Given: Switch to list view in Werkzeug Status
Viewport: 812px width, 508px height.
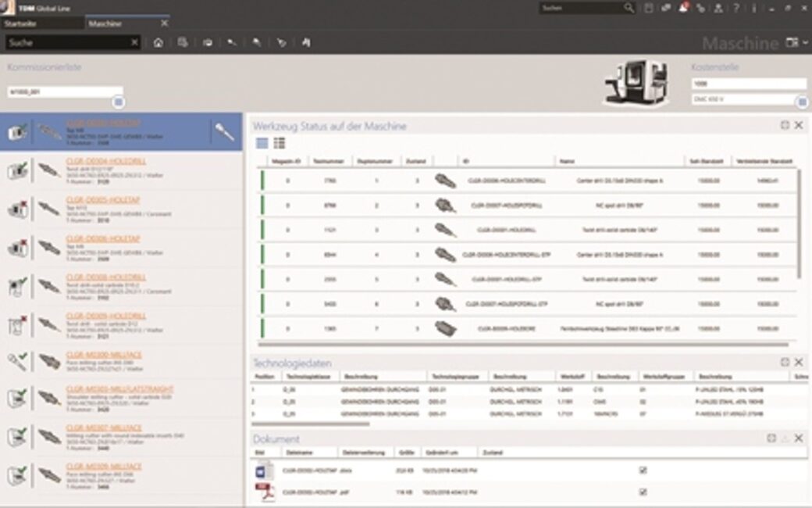Looking at the screenshot, I should point(262,143).
